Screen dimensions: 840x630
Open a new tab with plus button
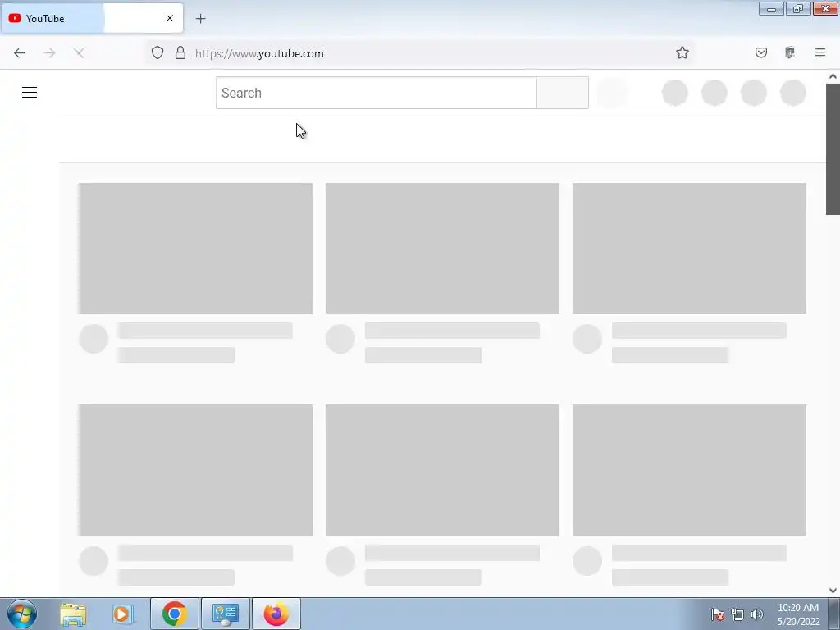point(200,19)
